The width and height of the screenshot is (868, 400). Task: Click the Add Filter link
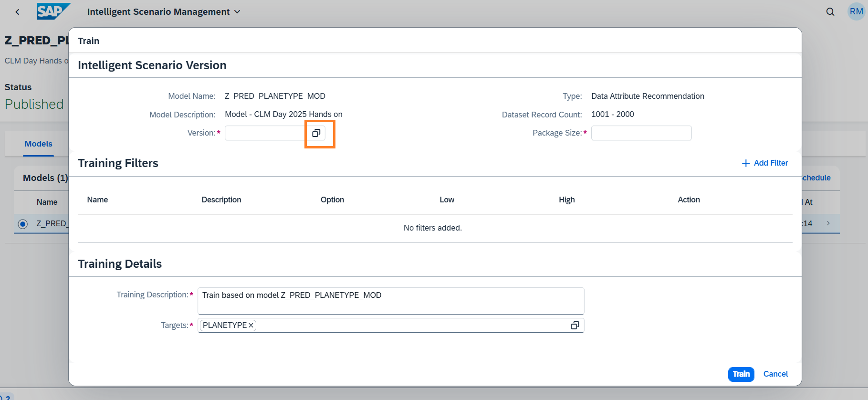tap(771, 163)
